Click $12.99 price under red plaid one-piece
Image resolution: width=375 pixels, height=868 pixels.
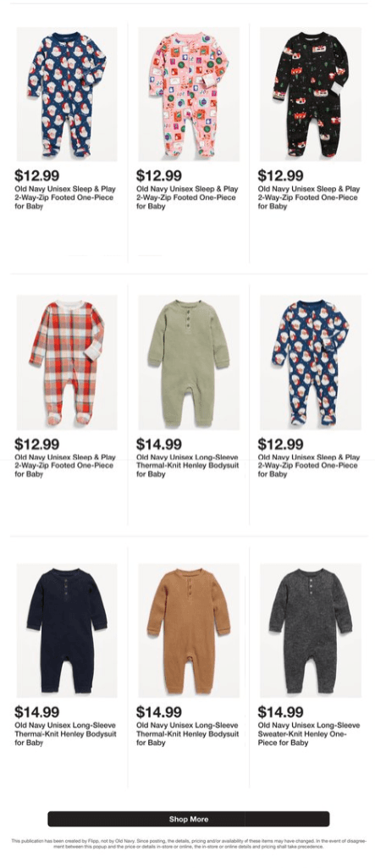pos(37,444)
